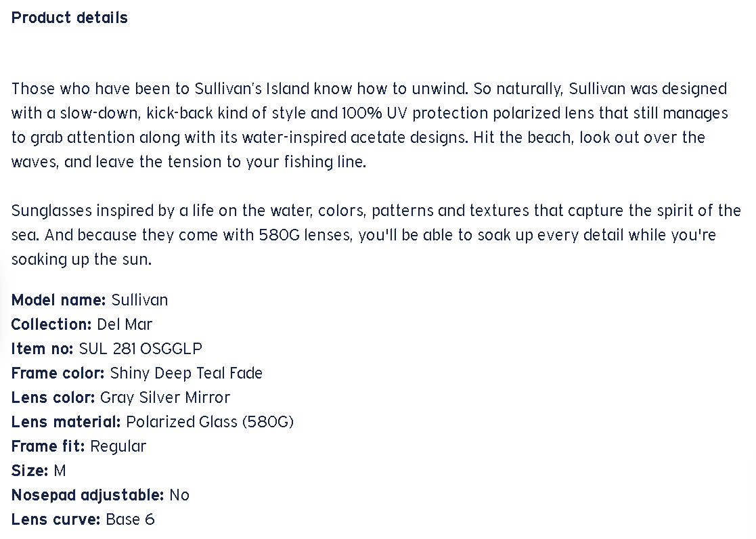Click the Lens material label
Screen dimensions: 756x539
66,422
